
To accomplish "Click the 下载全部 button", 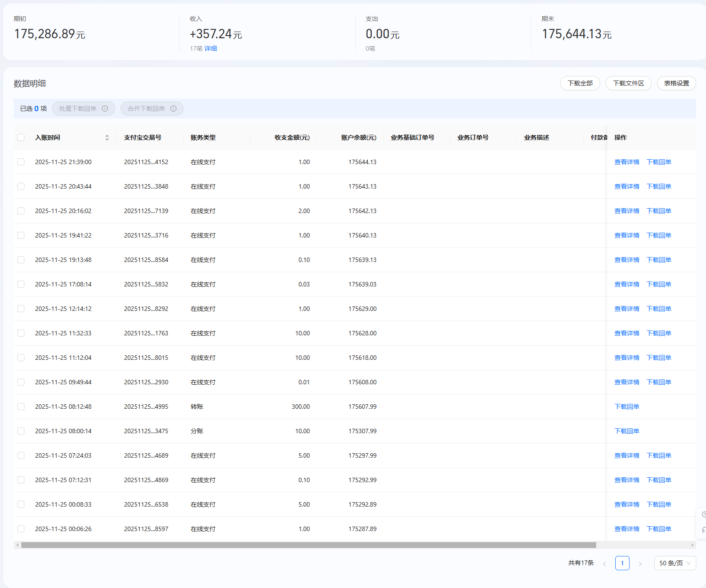I will click(580, 83).
